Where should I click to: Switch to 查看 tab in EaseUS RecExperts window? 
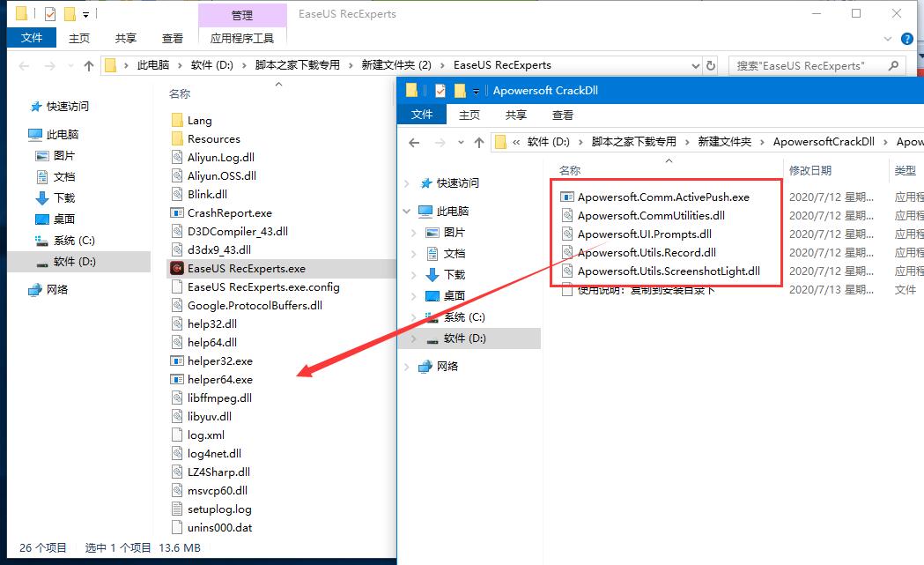pyautogui.click(x=172, y=38)
